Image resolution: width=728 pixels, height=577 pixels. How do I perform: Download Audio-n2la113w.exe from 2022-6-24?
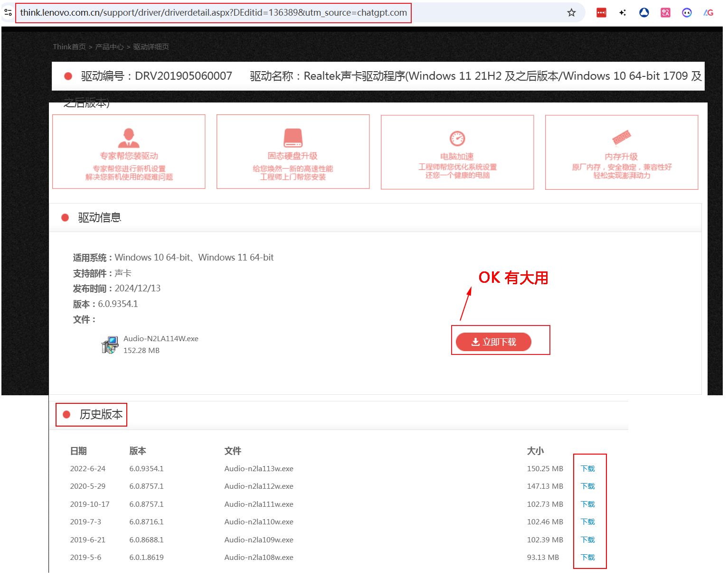click(x=588, y=469)
